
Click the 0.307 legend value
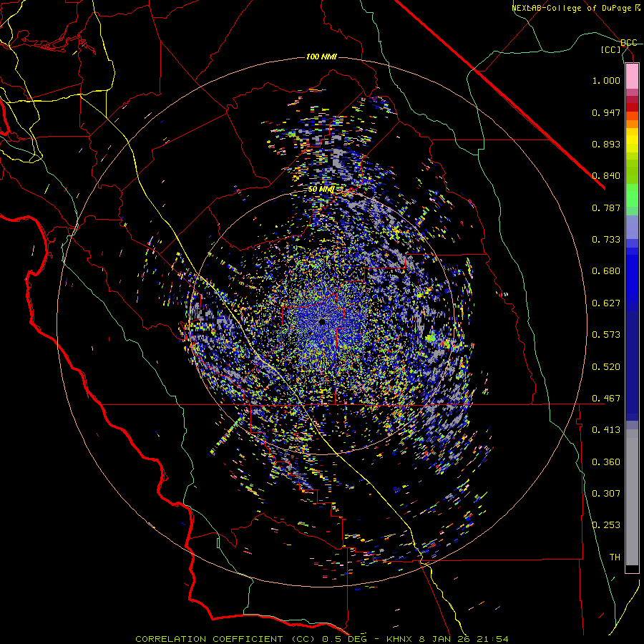pyautogui.click(x=606, y=493)
